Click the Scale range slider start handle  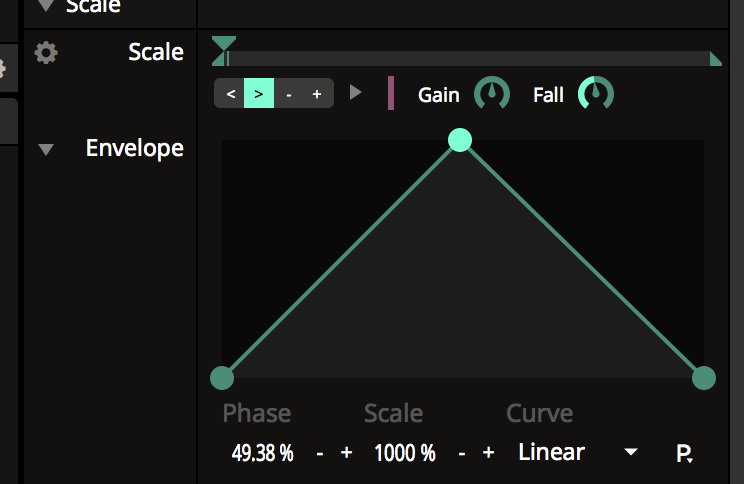[x=225, y=47]
